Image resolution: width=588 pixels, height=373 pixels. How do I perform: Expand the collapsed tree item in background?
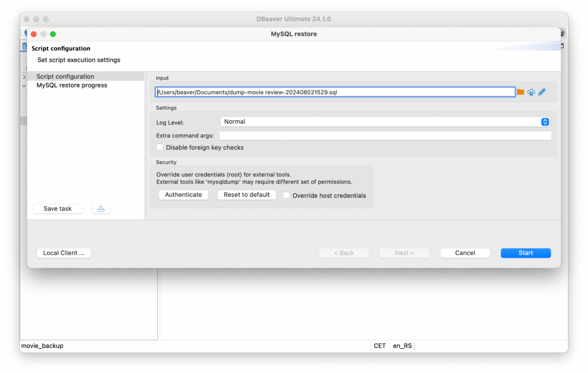pyautogui.click(x=24, y=77)
